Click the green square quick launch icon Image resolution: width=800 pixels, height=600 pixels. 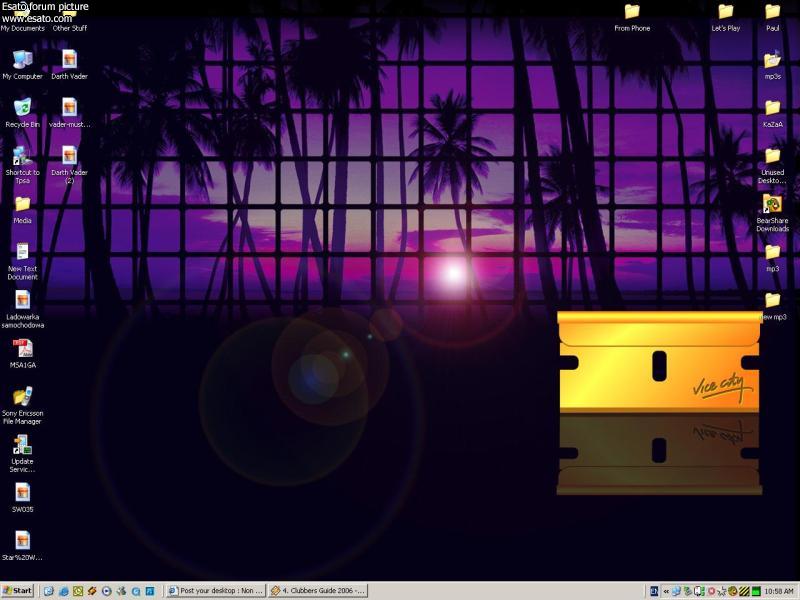click(x=78, y=591)
